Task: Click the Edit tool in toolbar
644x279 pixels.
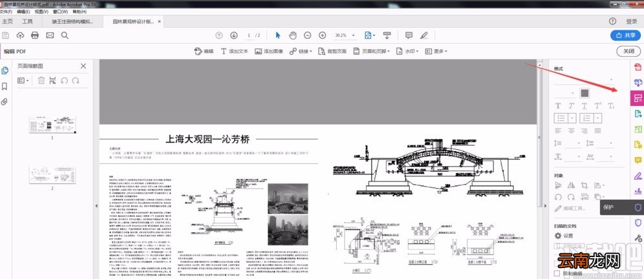Action: point(204,51)
